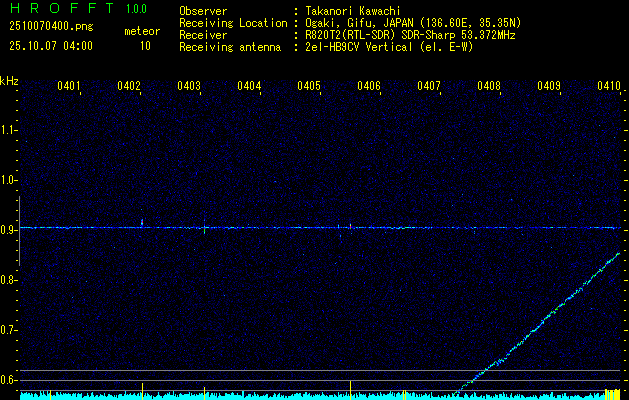Click the red meteor echo burst near 0402
Viewport: 629px width, 400px height.
[x=142, y=222]
